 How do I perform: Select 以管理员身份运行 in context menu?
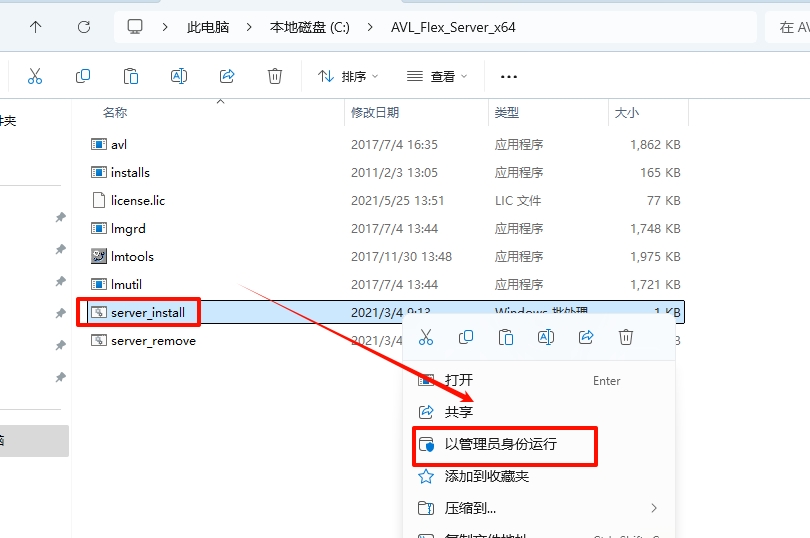pos(539,444)
